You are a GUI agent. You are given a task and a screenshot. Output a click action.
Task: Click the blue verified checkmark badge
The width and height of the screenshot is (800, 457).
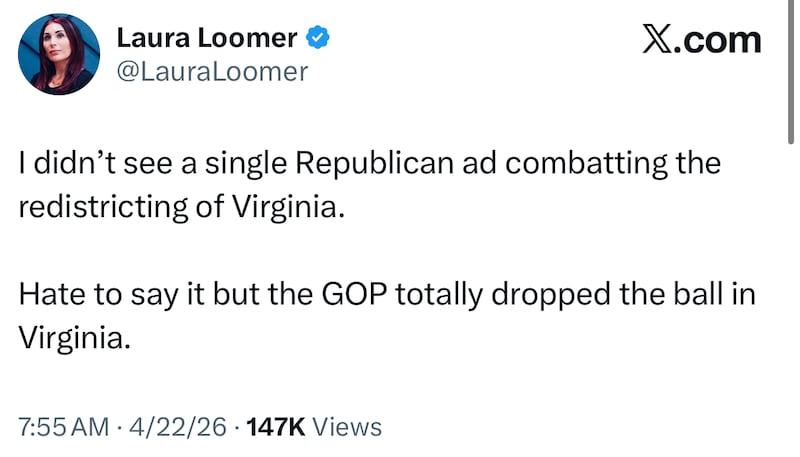(319, 38)
